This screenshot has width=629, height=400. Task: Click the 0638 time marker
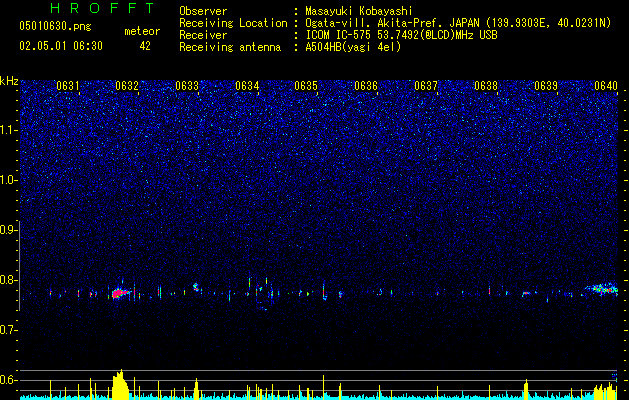tap(486, 86)
